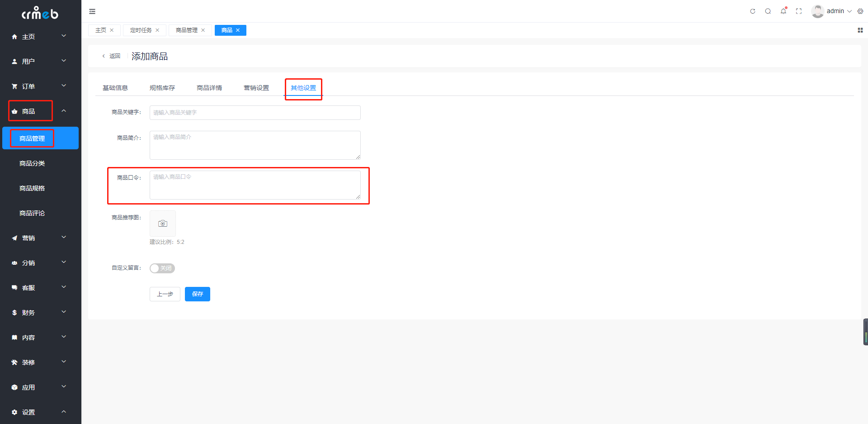Click the gear icon beside 设置
The image size is (868, 424).
[14, 412]
